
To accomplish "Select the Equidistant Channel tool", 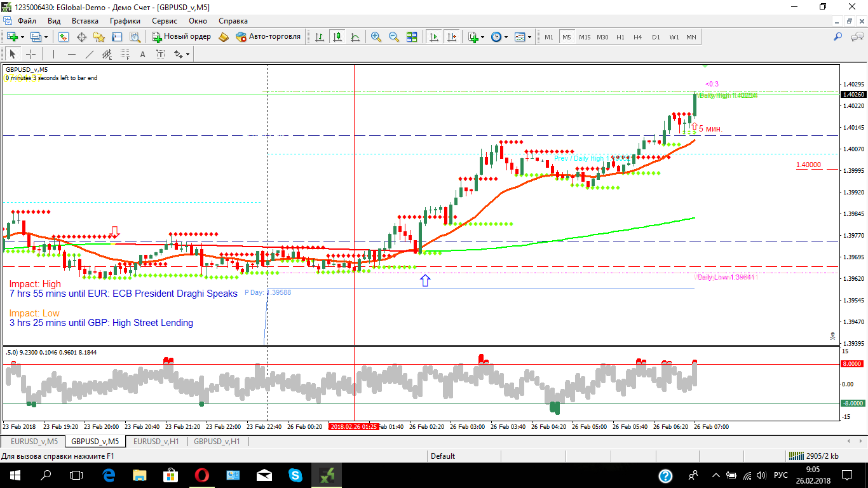I will [x=107, y=54].
